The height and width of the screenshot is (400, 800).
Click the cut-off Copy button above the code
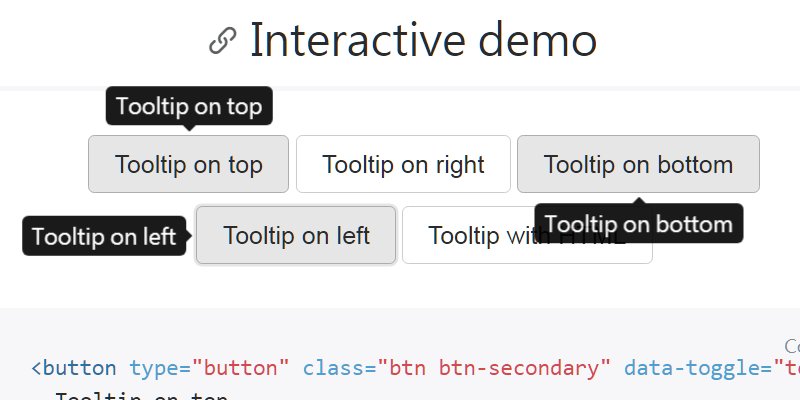coord(792,346)
